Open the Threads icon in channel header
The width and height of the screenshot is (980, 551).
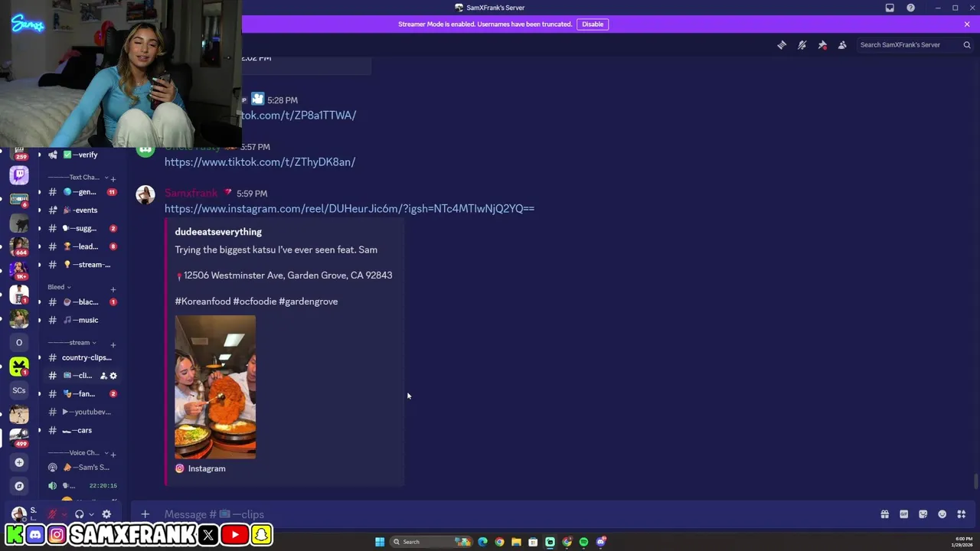[782, 44]
